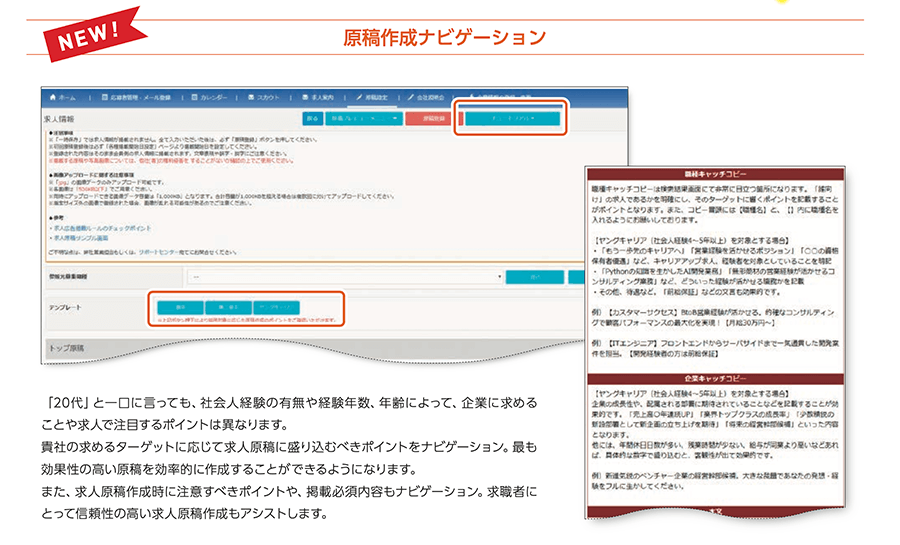Viewport: 900px width, 545px height.
Task: Open the highlighted teal dropdown at top right
Action: click(x=512, y=118)
